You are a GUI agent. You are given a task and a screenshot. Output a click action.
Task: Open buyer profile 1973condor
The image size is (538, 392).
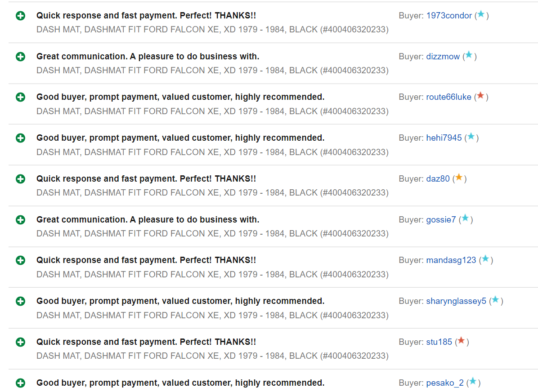(x=449, y=16)
